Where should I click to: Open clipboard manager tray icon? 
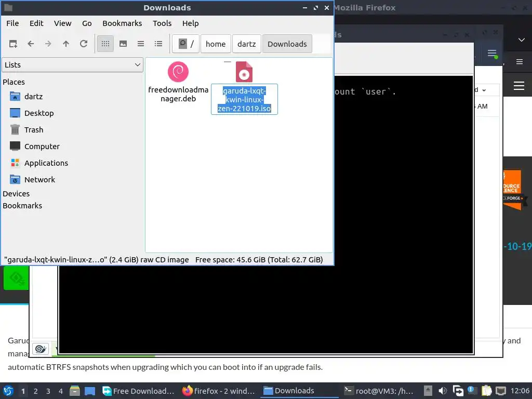[x=486, y=391]
